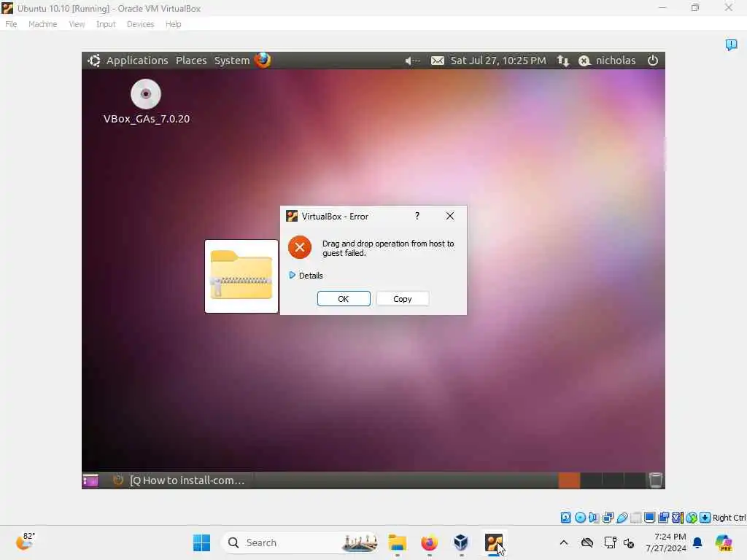This screenshot has width=747, height=560.
Task: Open File Explorer from Windows taskbar
Action: (397, 542)
